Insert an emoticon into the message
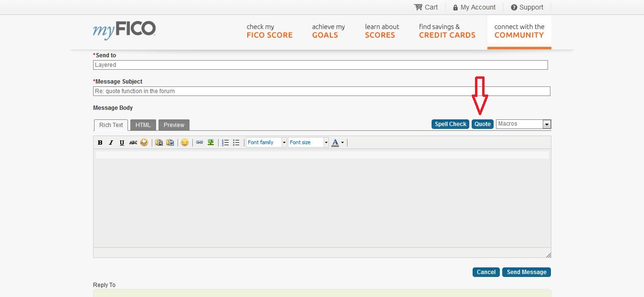Screen dimensions: 644x297 pyautogui.click(x=185, y=142)
